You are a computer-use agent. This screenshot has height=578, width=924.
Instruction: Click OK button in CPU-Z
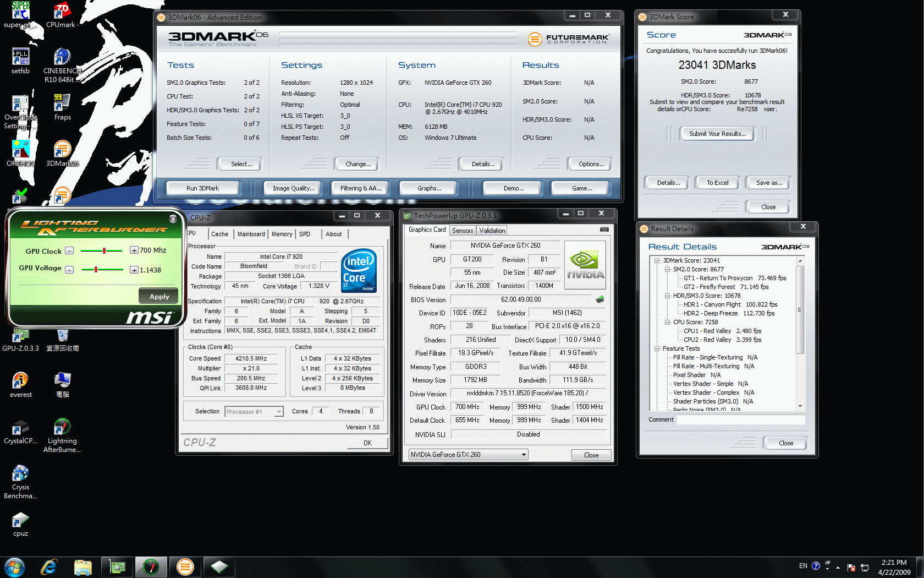(x=367, y=443)
